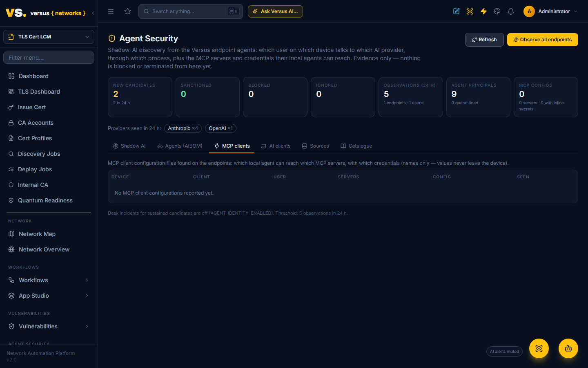Screen dimensions: 588x368
Task: Toggle the AI alerts muted pill
Action: [x=504, y=352]
